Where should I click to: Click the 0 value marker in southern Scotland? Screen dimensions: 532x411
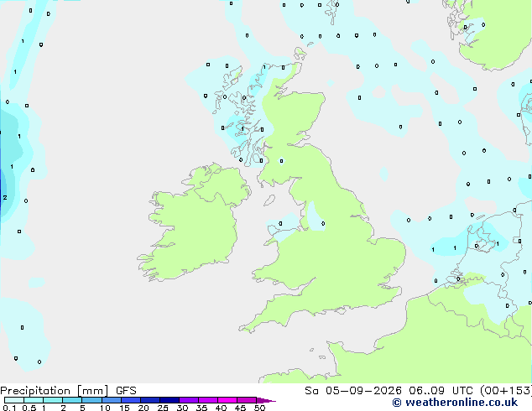coord(281,161)
